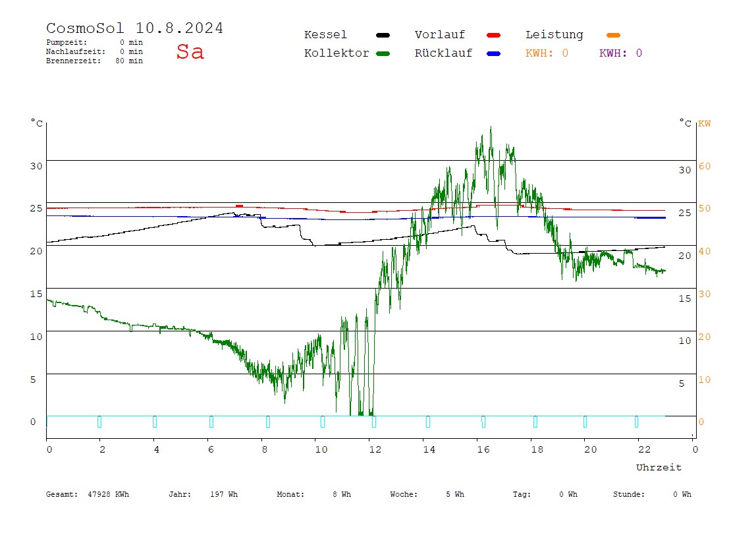Click the "°C" unit above the left axis
Image resolution: width=756 pixels, height=535 pixels.
click(37, 123)
